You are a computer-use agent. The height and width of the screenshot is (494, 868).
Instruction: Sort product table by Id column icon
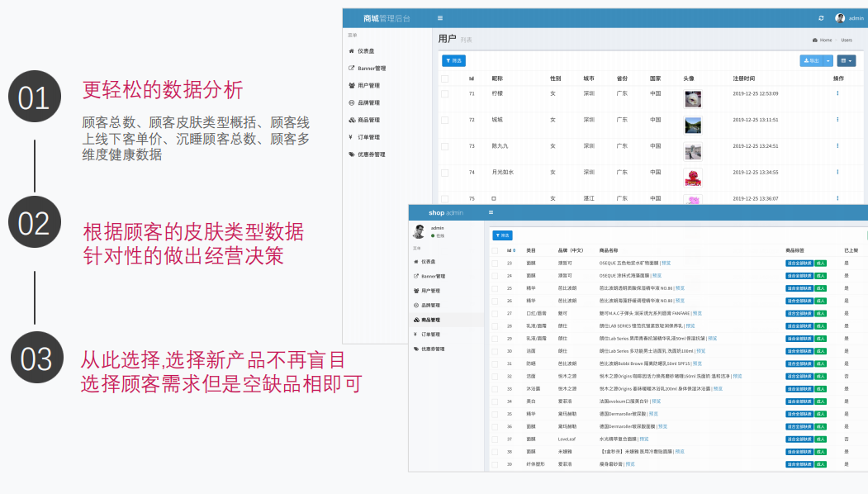[515, 250]
